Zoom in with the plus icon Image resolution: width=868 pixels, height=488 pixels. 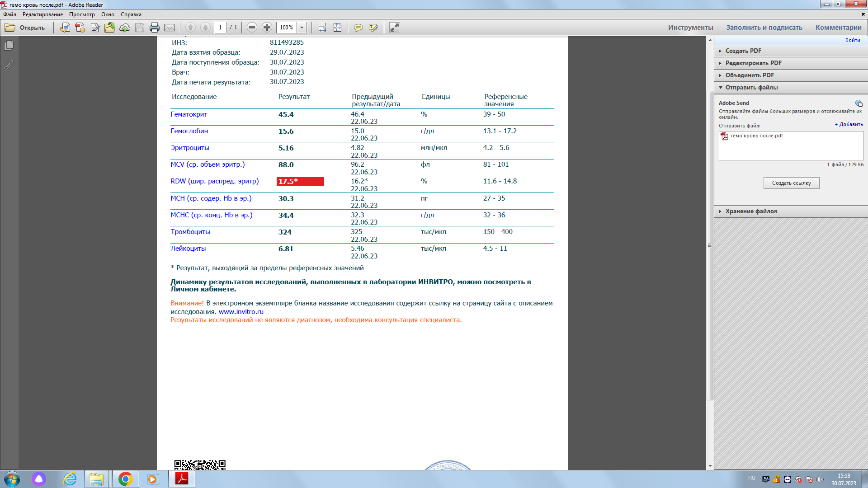[267, 28]
